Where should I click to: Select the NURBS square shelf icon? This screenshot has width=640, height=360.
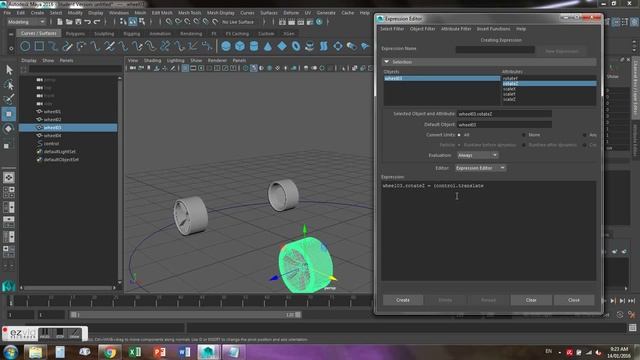39,46
